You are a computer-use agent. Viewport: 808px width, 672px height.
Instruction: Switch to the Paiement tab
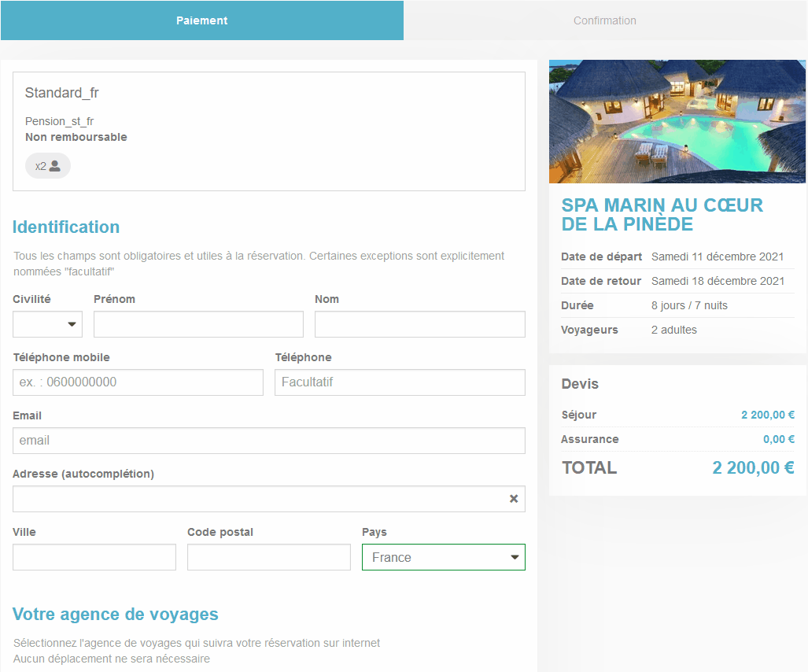point(202,20)
